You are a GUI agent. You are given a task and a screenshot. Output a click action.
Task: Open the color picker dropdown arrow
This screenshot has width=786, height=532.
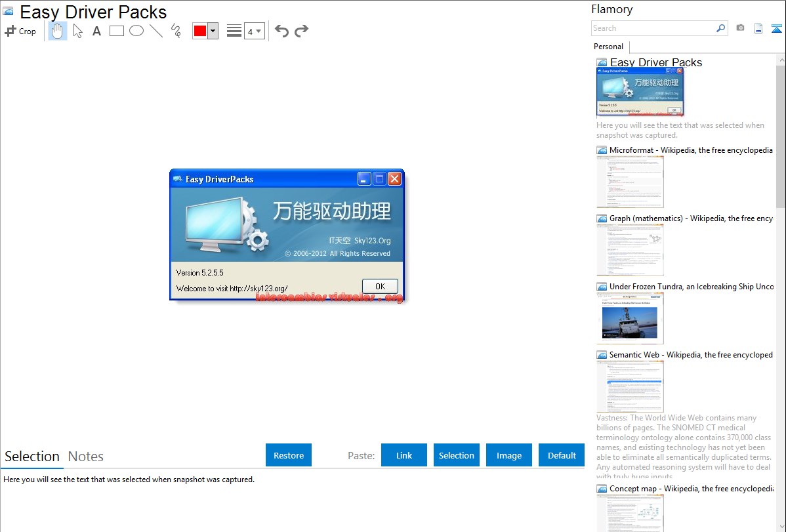pyautogui.click(x=213, y=31)
